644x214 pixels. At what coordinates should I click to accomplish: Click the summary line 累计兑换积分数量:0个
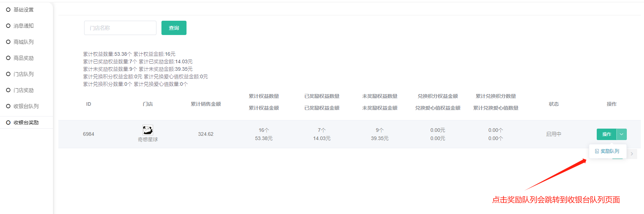tap(108, 84)
